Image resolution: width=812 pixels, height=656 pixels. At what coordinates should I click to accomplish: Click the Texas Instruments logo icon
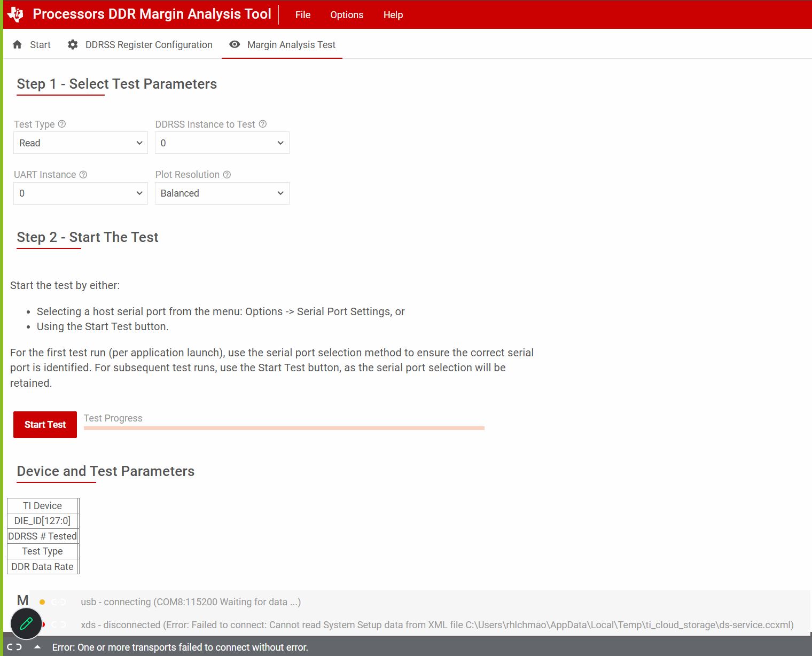15,14
